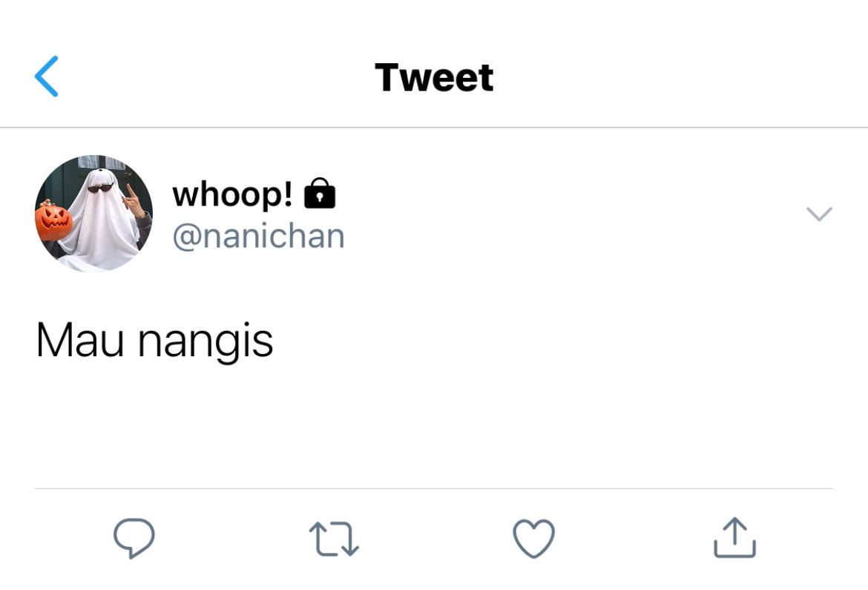Click the pumpkin in the avatar image
Image resolution: width=868 pixels, height=590 pixels.
point(53,222)
